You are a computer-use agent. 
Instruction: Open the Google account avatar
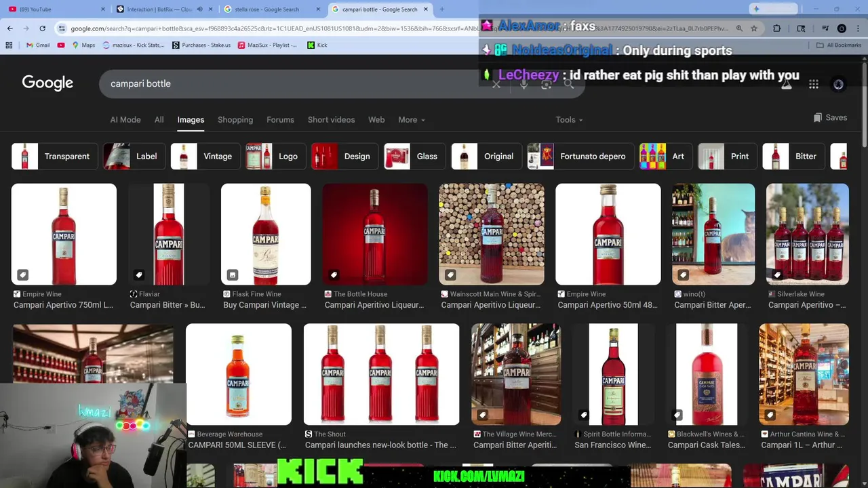coord(838,84)
